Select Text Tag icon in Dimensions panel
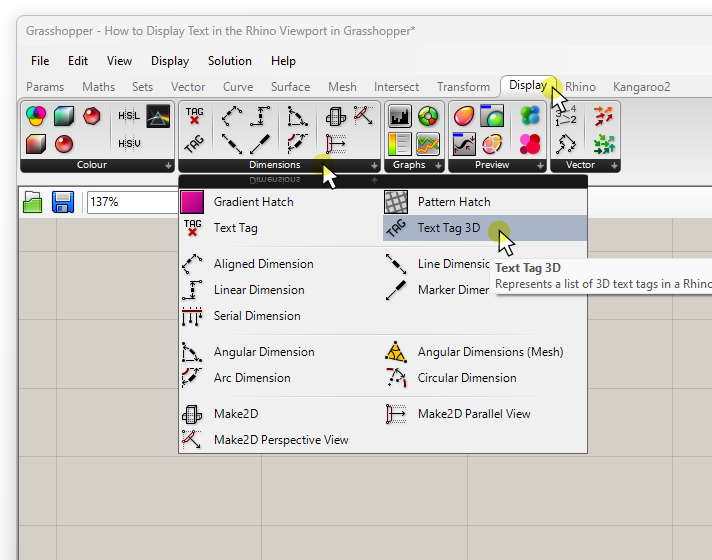Screen dimensions: 712x560 click(x=194, y=116)
